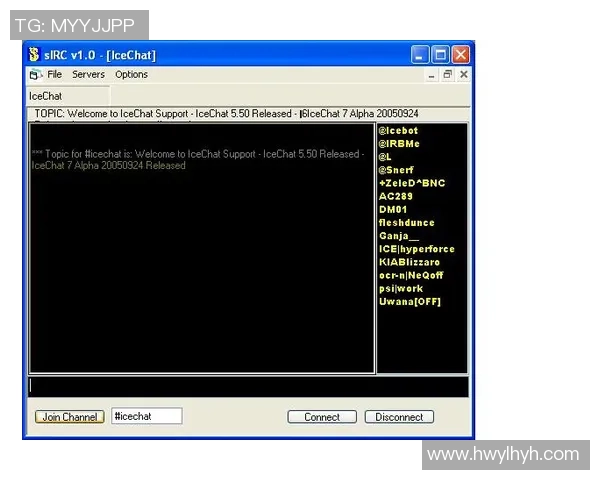Click the Connect button
Screen dimensions: 600x480
[322, 417]
